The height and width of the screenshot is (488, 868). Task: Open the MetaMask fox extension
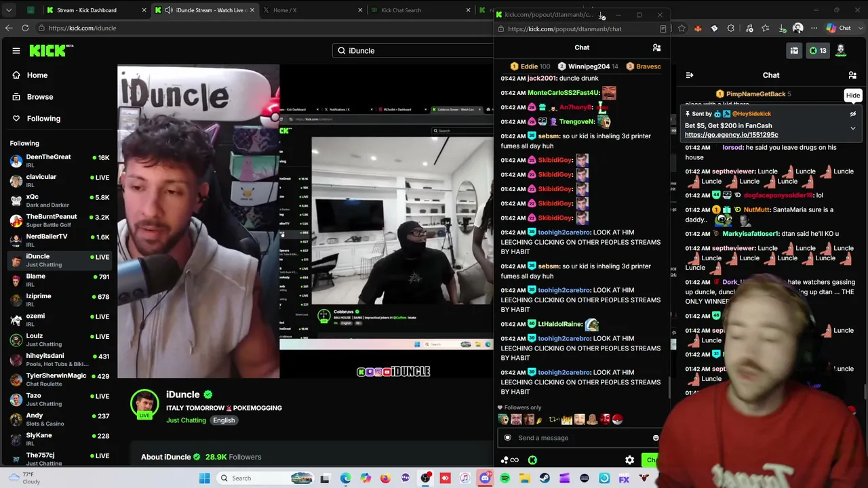(x=698, y=28)
